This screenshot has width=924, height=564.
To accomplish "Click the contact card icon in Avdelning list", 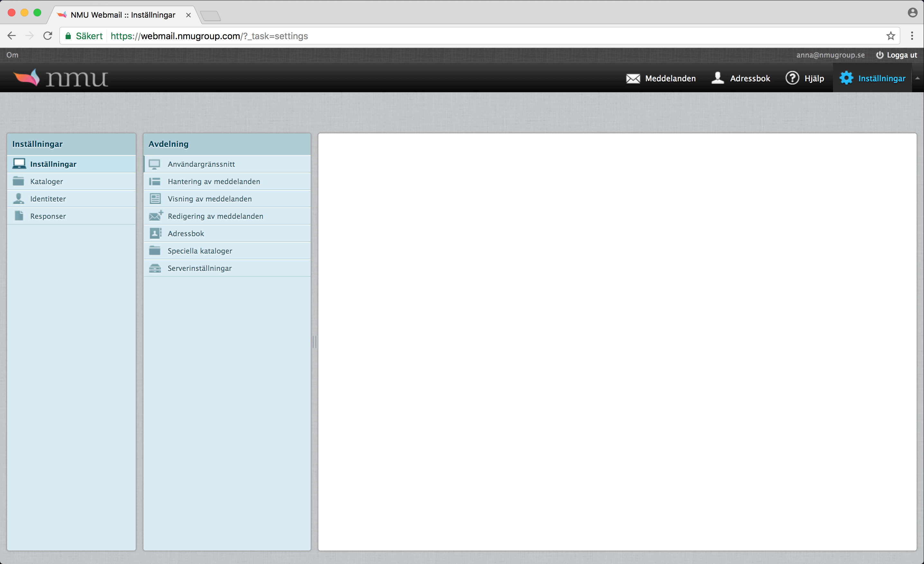I will coord(155,233).
